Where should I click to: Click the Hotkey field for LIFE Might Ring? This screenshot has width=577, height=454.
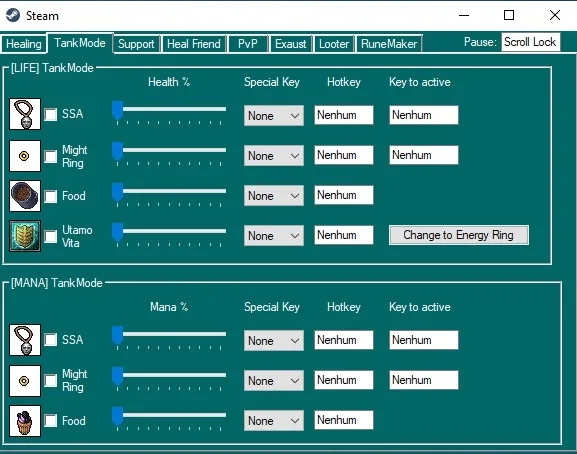[344, 155]
